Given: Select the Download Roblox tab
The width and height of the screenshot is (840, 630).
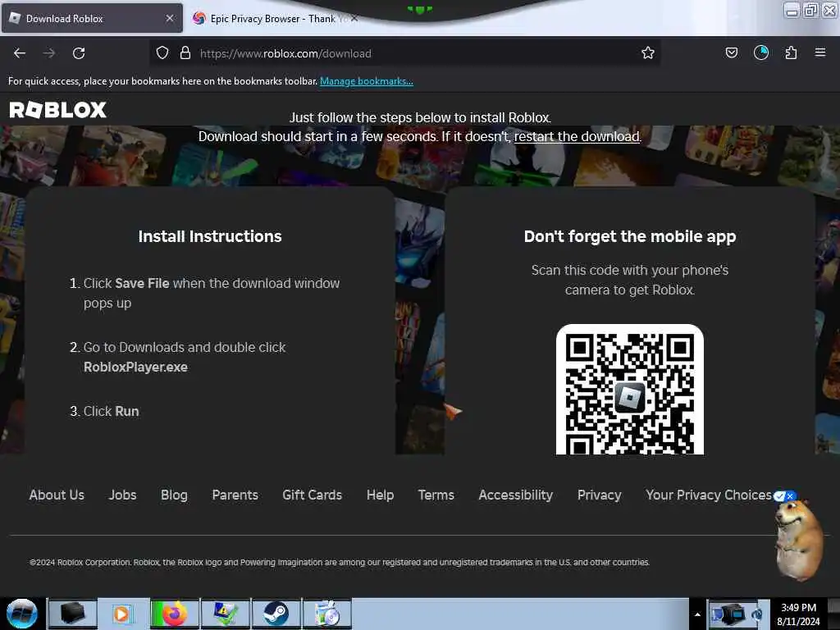Looking at the screenshot, I should pos(92,19).
